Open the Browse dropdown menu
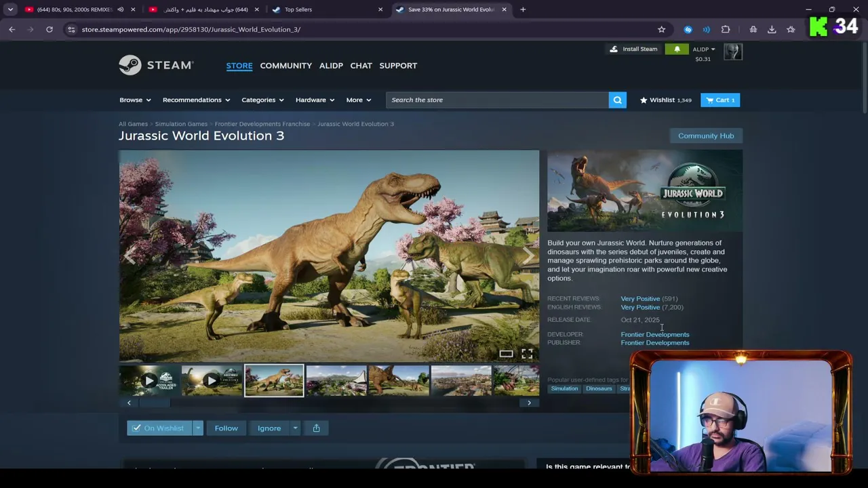Viewport: 868px width, 488px height. pyautogui.click(x=135, y=100)
